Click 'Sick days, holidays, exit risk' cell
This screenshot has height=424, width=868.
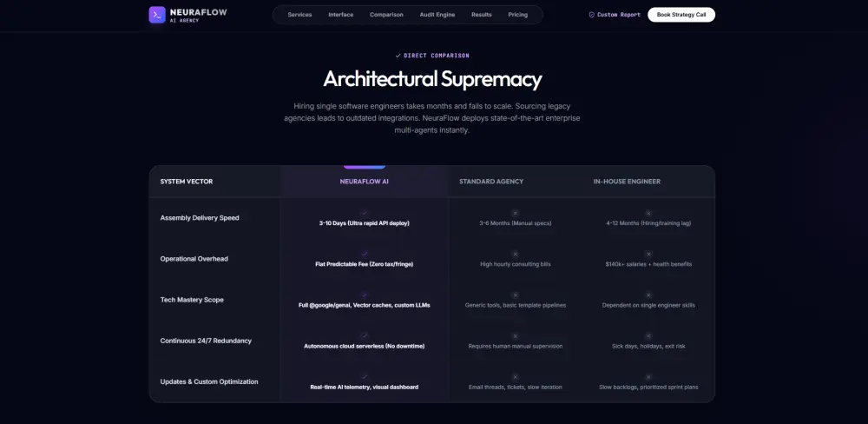coord(648,347)
